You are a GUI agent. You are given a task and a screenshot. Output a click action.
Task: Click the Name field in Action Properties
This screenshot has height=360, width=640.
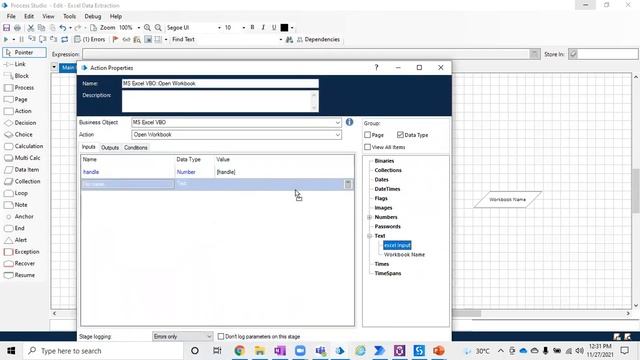220,83
